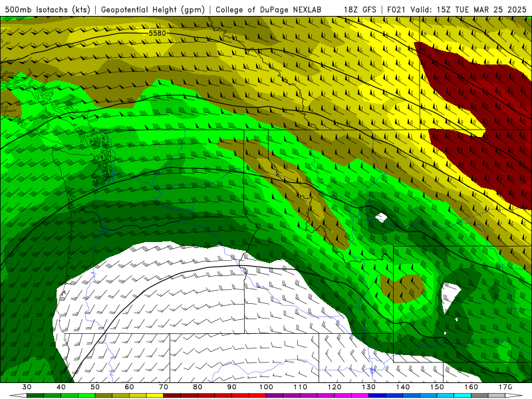Image resolution: width=532 pixels, height=399 pixels.
Task: Click the 100 value on the legend
Action: [266, 387]
